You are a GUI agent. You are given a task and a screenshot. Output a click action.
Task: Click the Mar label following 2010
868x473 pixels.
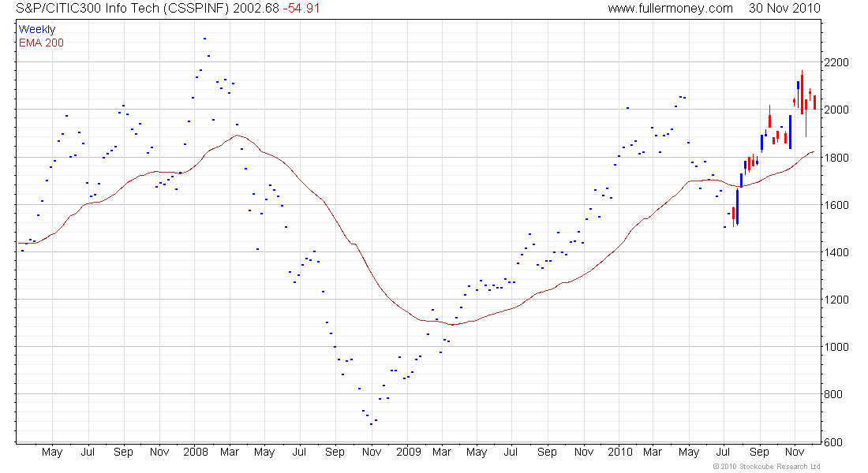653,452
